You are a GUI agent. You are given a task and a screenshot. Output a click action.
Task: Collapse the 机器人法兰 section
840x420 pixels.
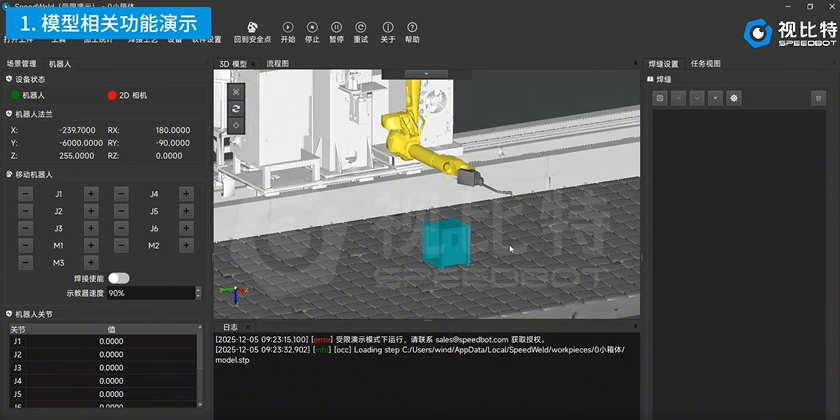click(x=9, y=114)
